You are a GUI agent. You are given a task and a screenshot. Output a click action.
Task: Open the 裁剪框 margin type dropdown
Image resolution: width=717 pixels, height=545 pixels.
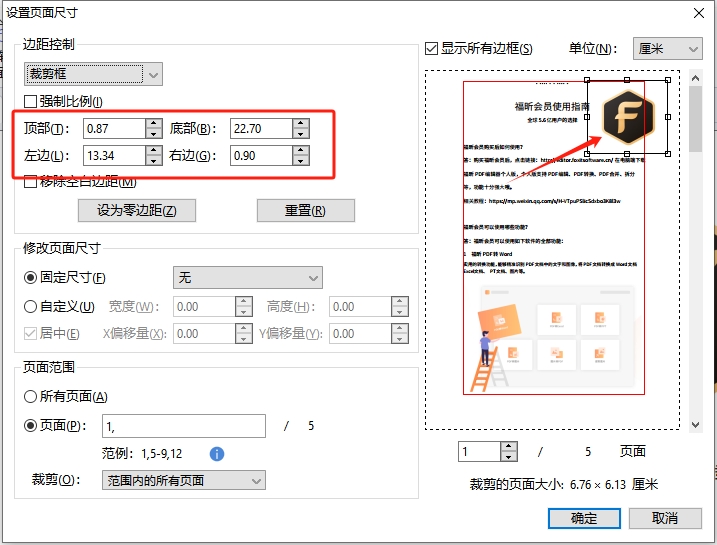click(x=93, y=74)
